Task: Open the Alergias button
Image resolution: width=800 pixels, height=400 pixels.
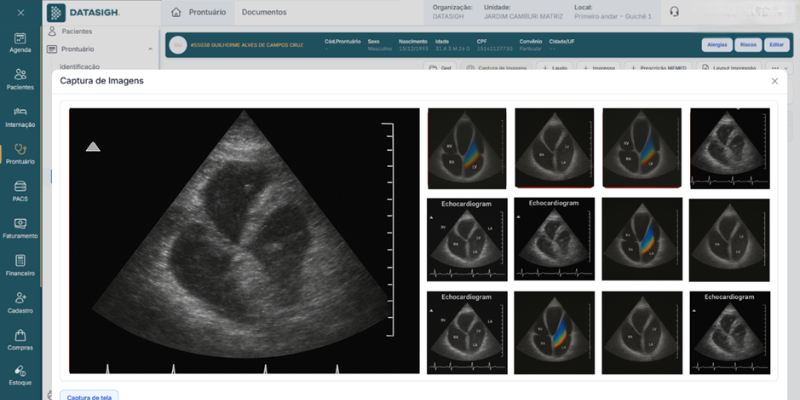Action: 717,45
